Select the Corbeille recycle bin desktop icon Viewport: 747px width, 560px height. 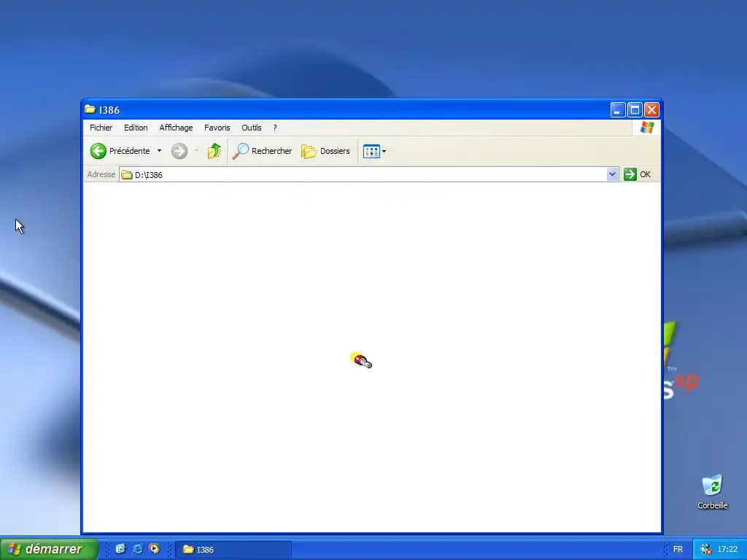coord(713,492)
